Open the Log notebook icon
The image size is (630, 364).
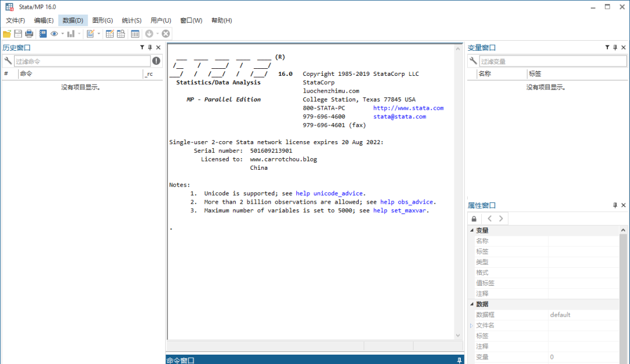43,34
